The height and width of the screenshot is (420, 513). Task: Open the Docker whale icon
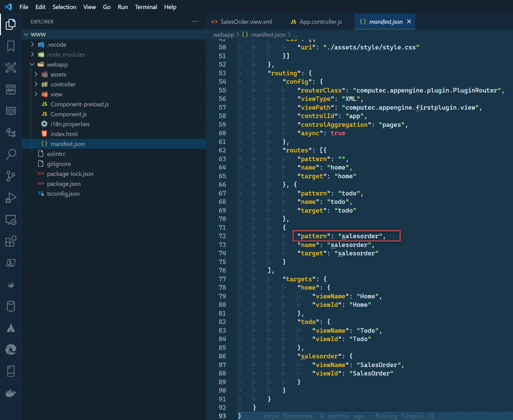(11, 393)
